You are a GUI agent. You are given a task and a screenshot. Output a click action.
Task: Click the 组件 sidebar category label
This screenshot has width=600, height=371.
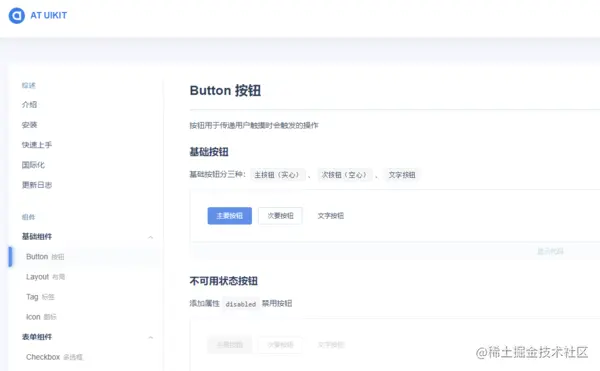pos(28,217)
